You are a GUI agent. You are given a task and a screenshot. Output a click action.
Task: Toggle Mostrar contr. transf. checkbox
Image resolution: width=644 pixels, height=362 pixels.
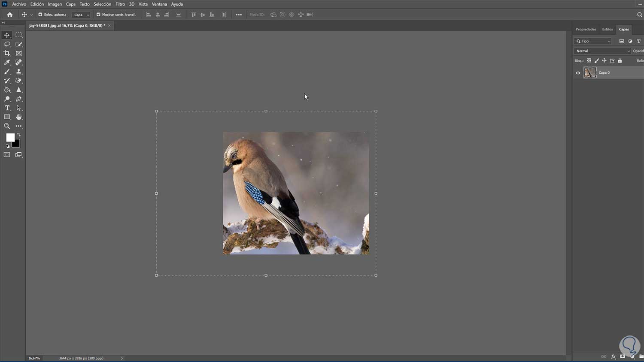pos(98,15)
